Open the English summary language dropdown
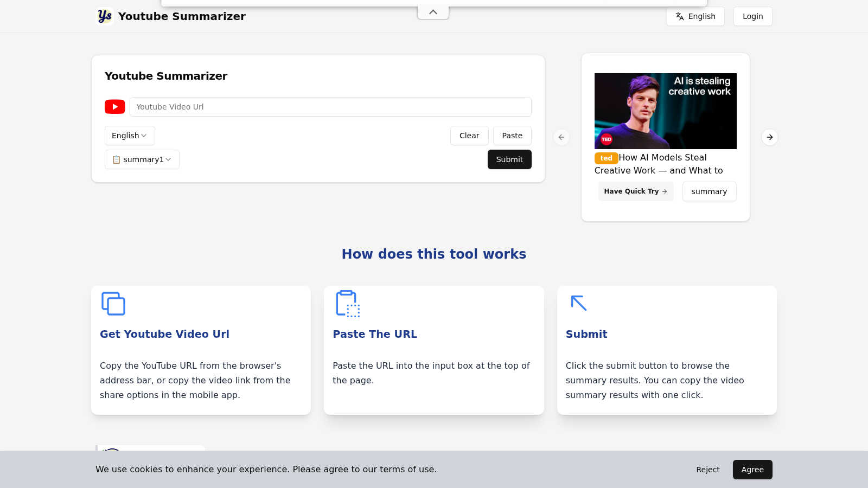The image size is (868, 488). [x=130, y=136]
